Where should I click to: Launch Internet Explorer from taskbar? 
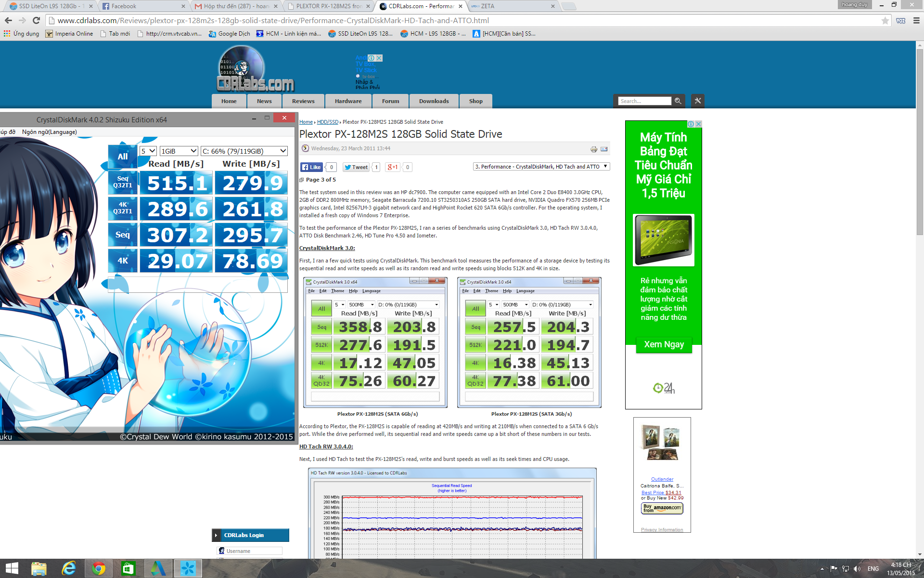pyautogui.click(x=69, y=568)
